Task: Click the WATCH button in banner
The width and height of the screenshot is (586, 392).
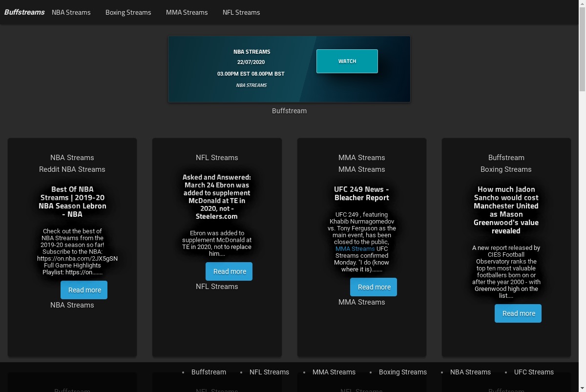Action: [x=347, y=61]
